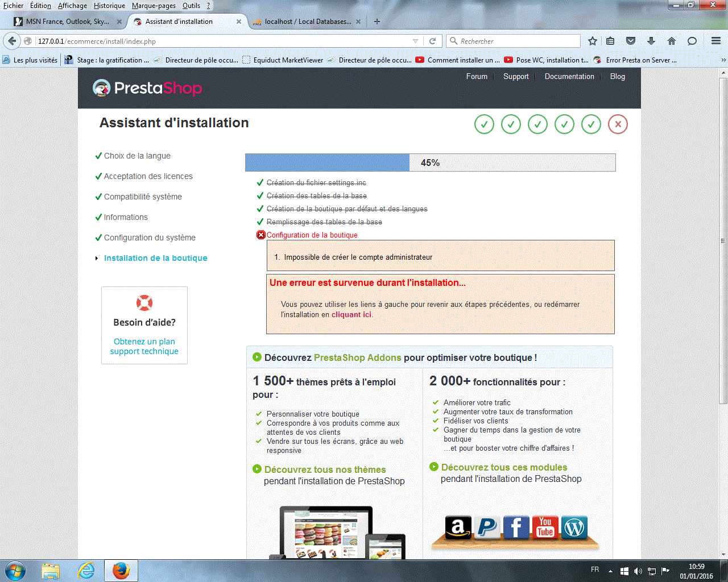Open the Marque-pages menu
Screen dimensions: 728x582
point(154,6)
